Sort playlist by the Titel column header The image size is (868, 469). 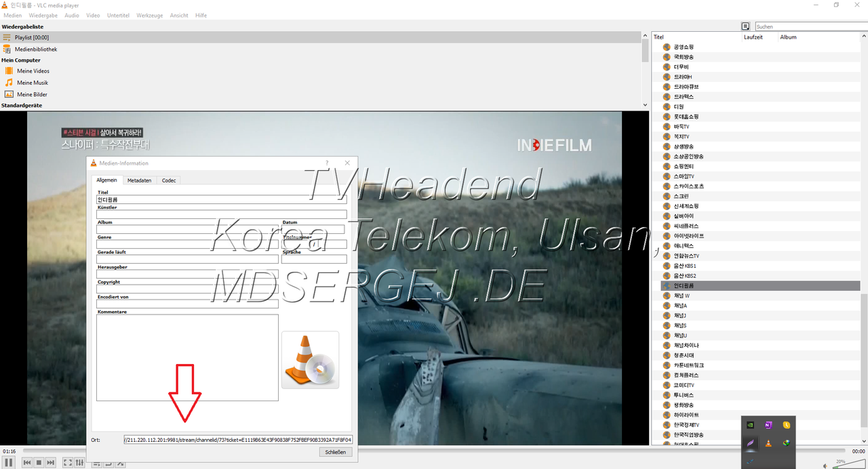click(x=697, y=37)
